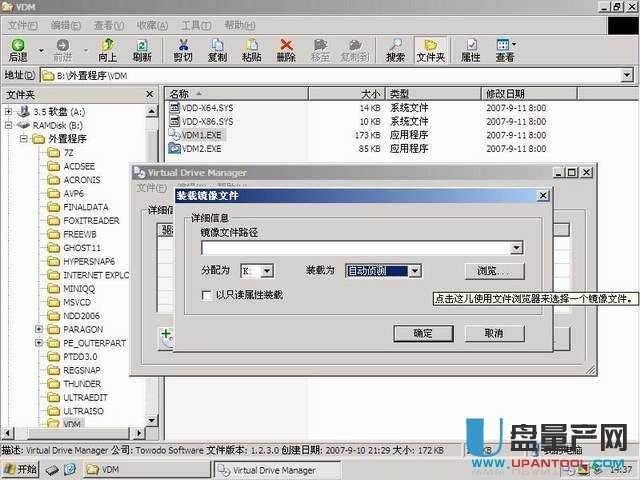Viewport: 640px width, 480px height.
Task: Click the 取消 cancel button
Action: coord(495,333)
